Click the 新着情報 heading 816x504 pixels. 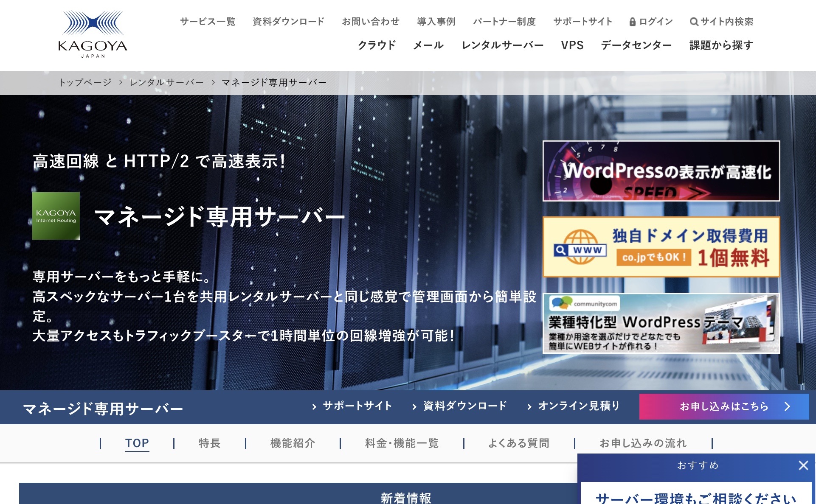point(406,498)
